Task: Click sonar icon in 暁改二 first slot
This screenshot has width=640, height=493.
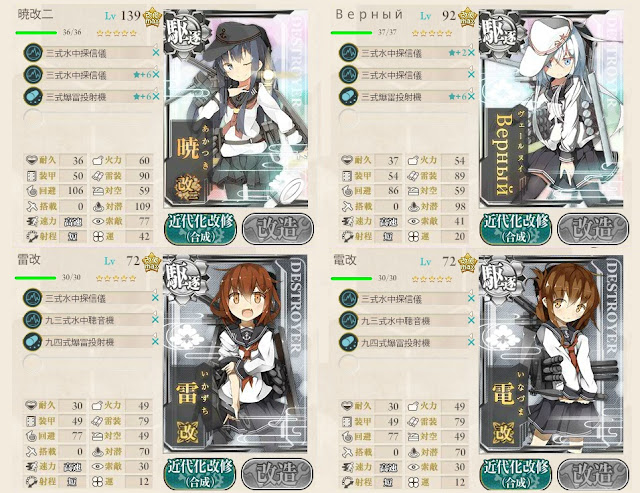Action: (33, 53)
